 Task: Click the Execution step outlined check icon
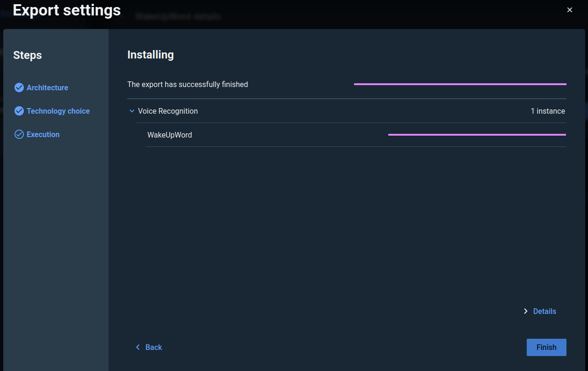pyautogui.click(x=19, y=134)
